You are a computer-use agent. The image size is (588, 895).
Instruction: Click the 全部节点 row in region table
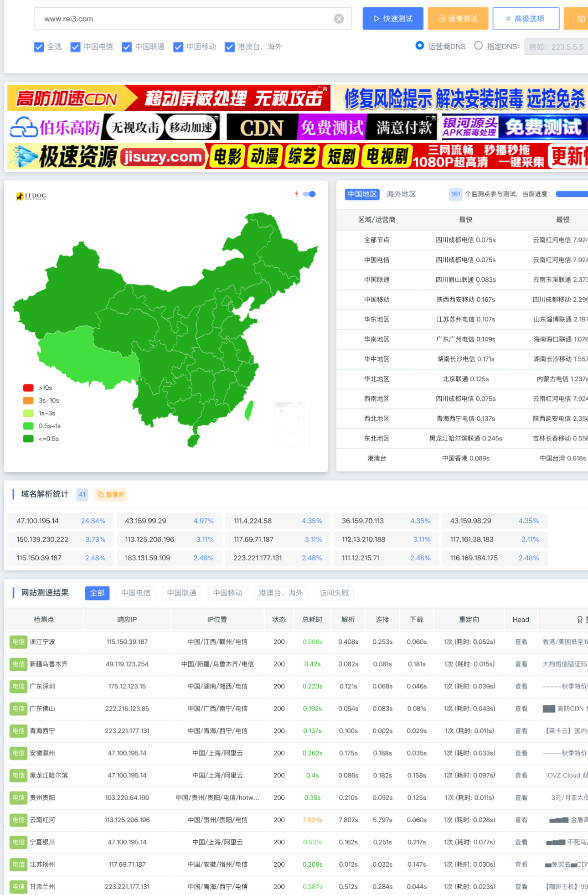pyautogui.click(x=462, y=240)
